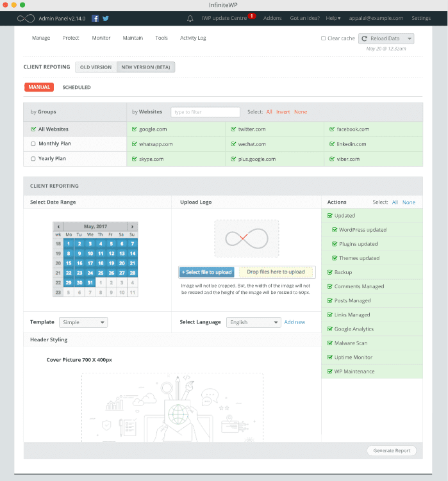Switch to the Scheduled tab
Viewport: 448px width, 481px height.
point(76,87)
